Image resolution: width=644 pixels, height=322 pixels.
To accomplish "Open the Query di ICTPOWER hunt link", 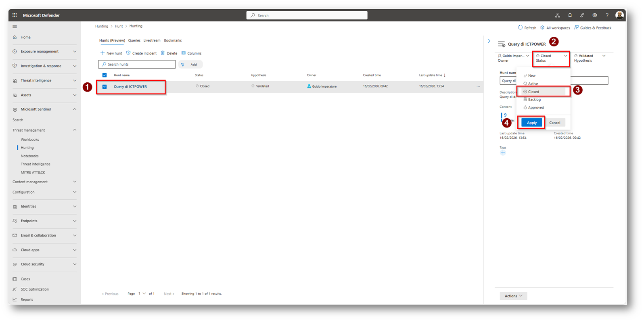I will coord(130,87).
